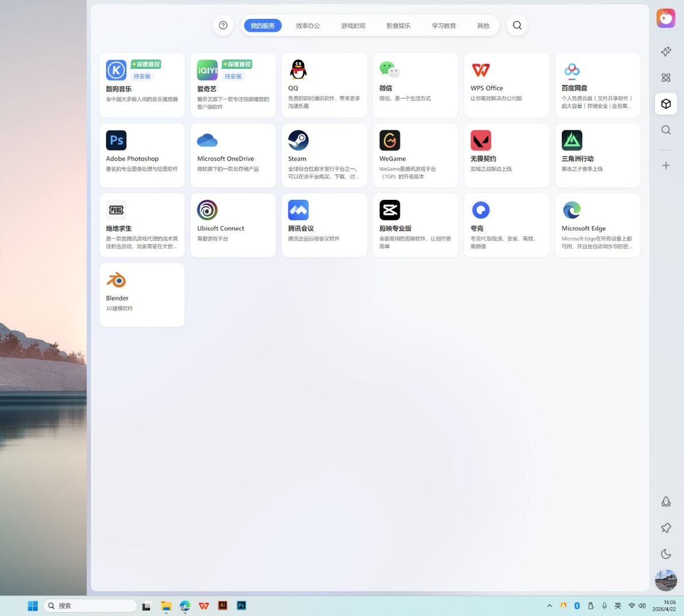Open the 学习教育 tab
Image resolution: width=684 pixels, height=616 pixels.
444,26
